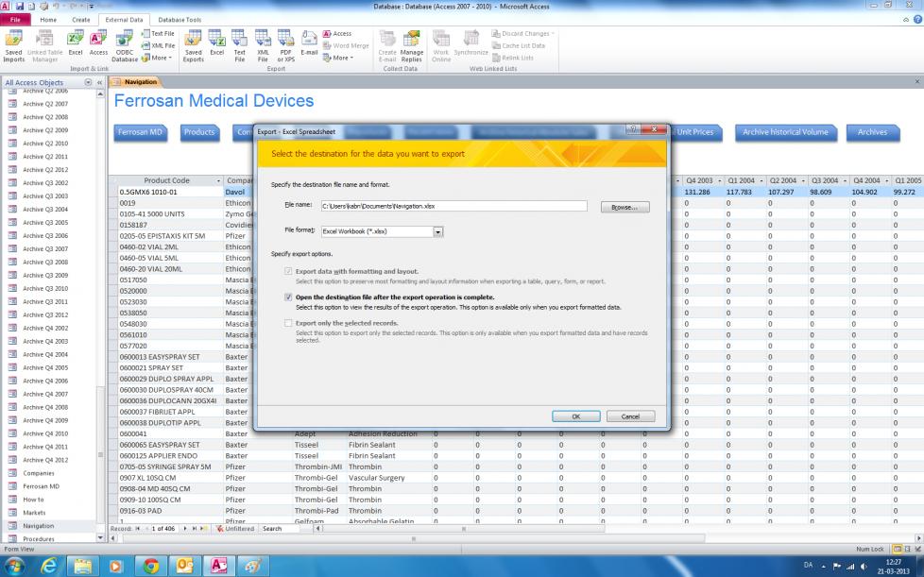Expand More dropdown in Import & Link group

[x=157, y=58]
